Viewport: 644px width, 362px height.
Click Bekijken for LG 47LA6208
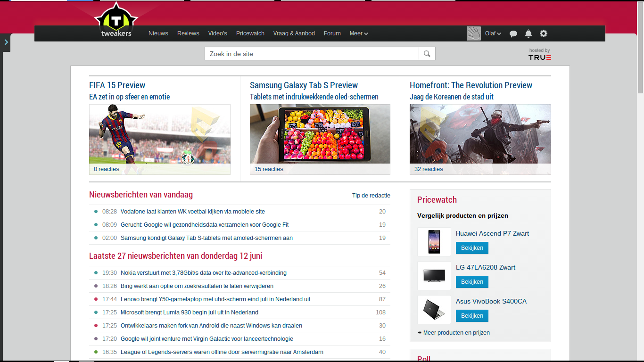(x=472, y=282)
